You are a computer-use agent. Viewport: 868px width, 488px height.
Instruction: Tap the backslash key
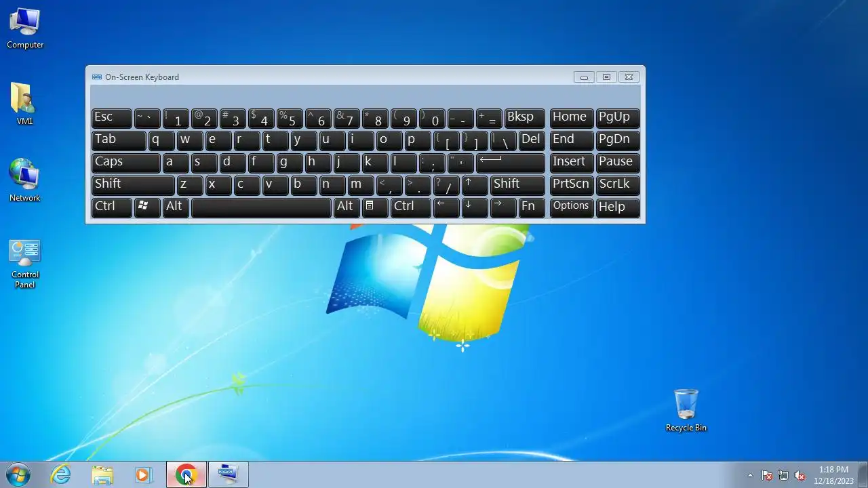point(503,140)
